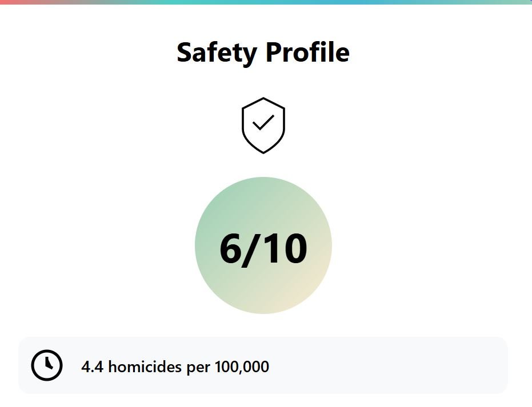Screen dimensions: 532x407
Task: Select the number 6 in the score
Action: click(230, 249)
